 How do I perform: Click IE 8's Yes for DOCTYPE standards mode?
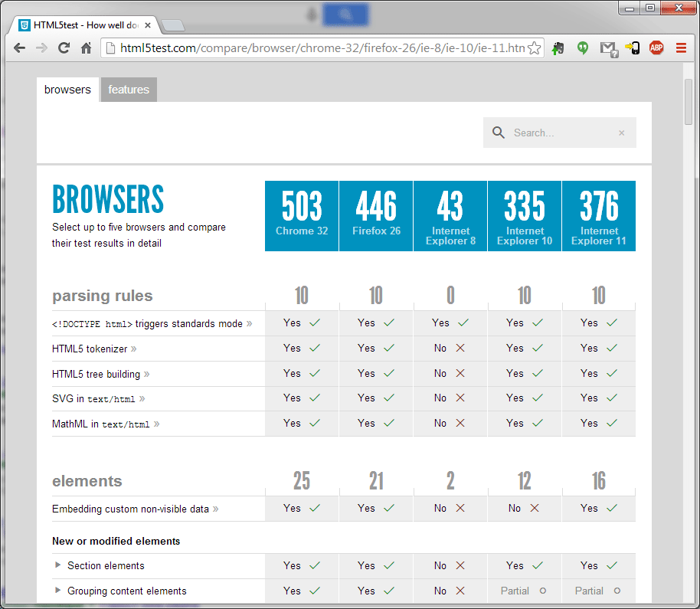[450, 323]
